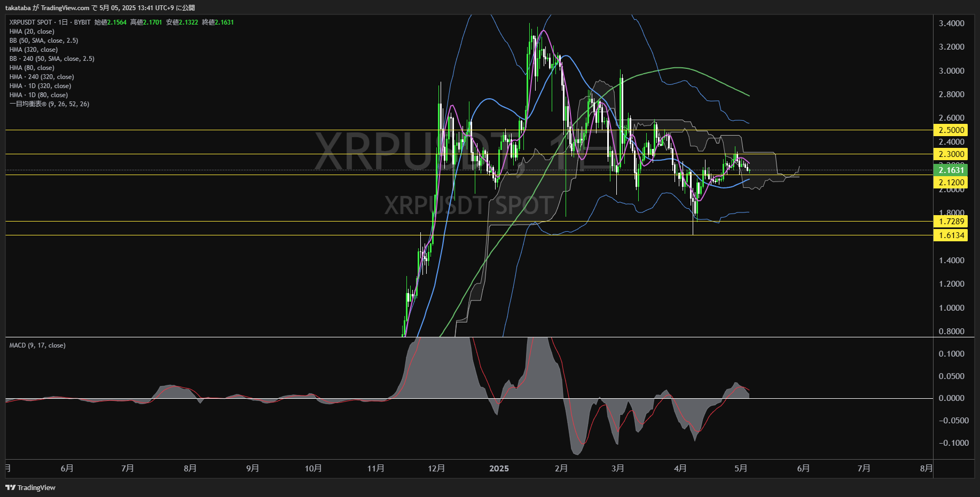Click the 安値 2.1322 low value
Screen dimensions: 980x497
click(182, 22)
